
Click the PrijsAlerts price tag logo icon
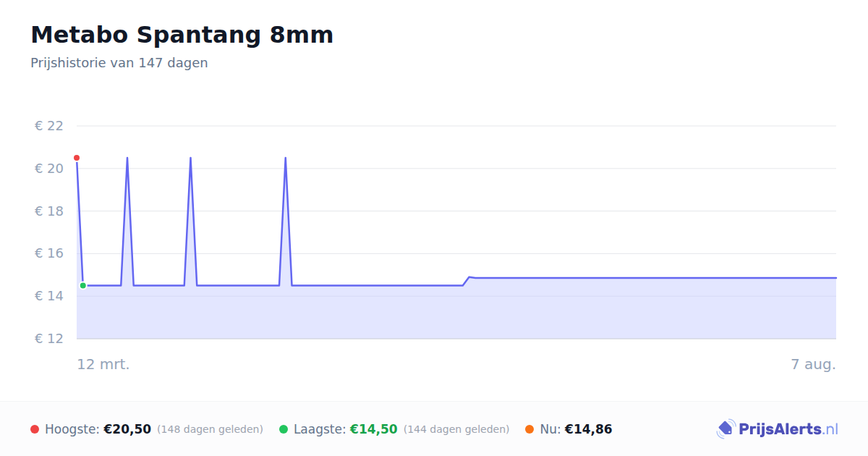pos(726,429)
